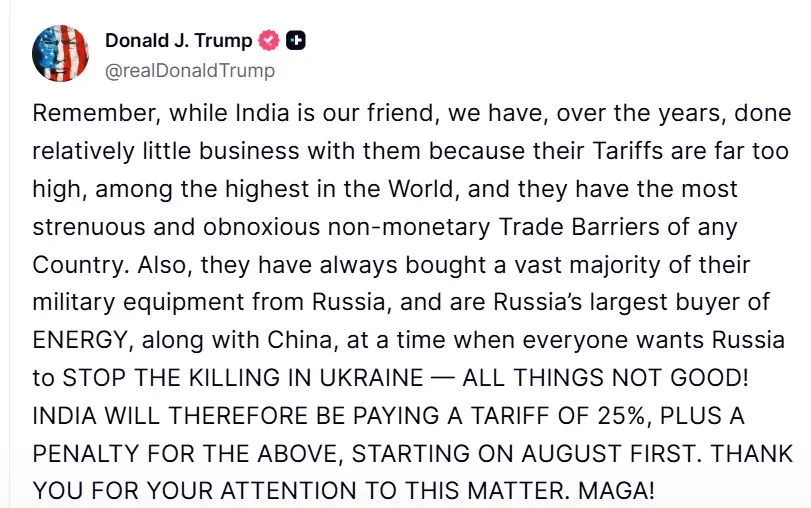This screenshot has height=508, width=811.
Task: Click the red verified checkmark badge
Action: tap(268, 40)
